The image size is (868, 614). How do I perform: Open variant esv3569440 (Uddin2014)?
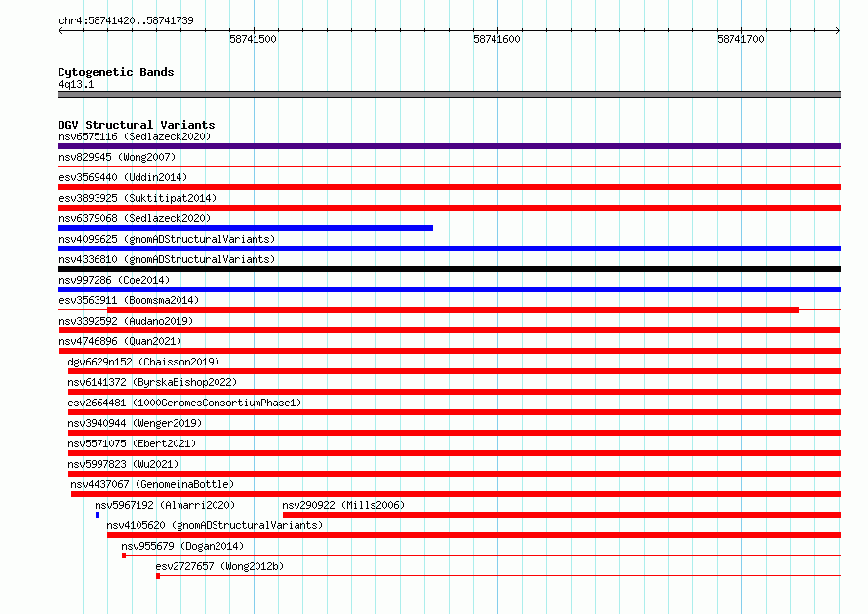123,177
